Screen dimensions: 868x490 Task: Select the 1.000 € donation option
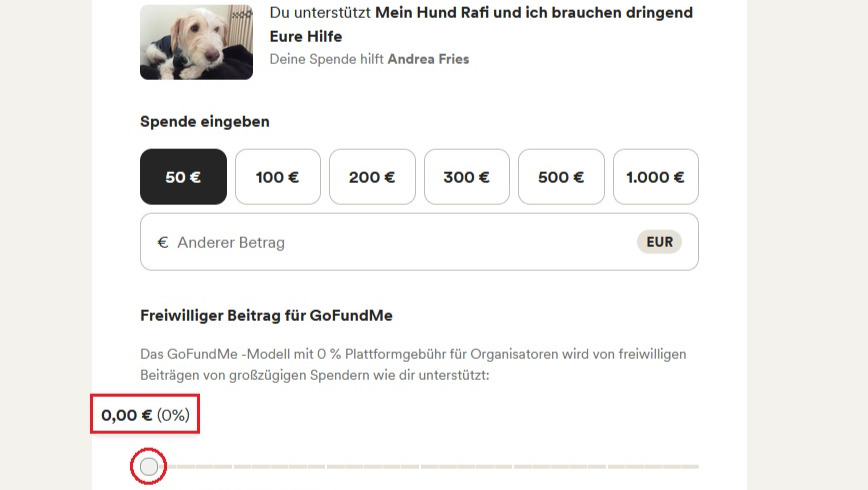(655, 177)
